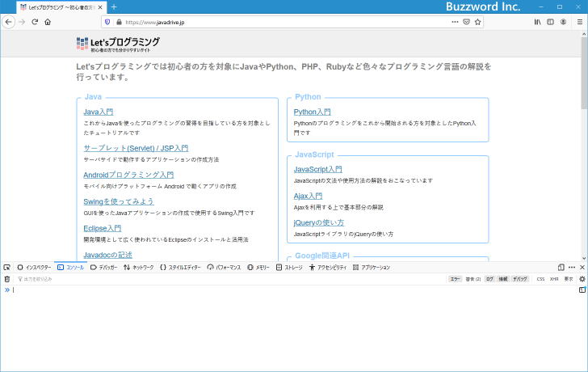Save the page to Pocket

(466, 22)
